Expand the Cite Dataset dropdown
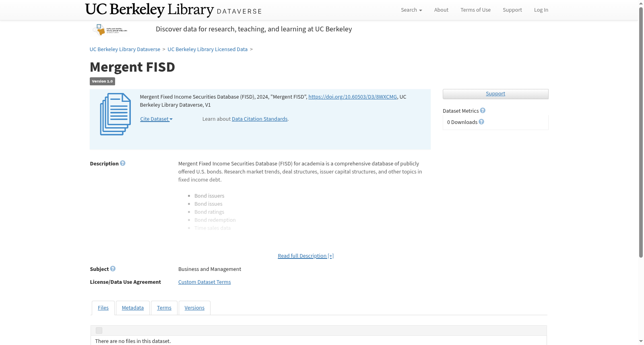The image size is (644, 345). click(156, 119)
